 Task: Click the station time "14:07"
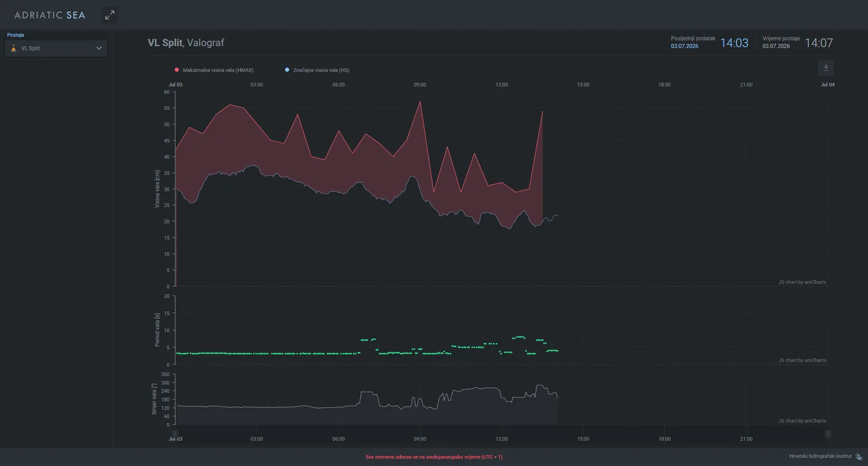(x=819, y=43)
